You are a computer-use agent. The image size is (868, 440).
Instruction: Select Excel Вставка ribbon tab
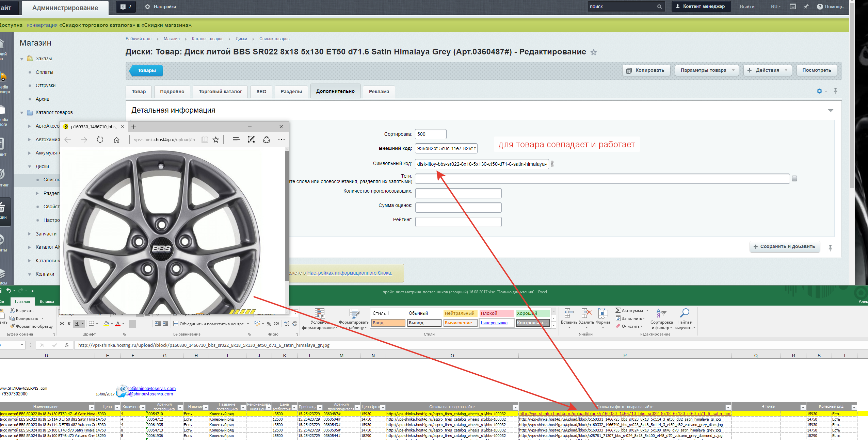coord(47,302)
